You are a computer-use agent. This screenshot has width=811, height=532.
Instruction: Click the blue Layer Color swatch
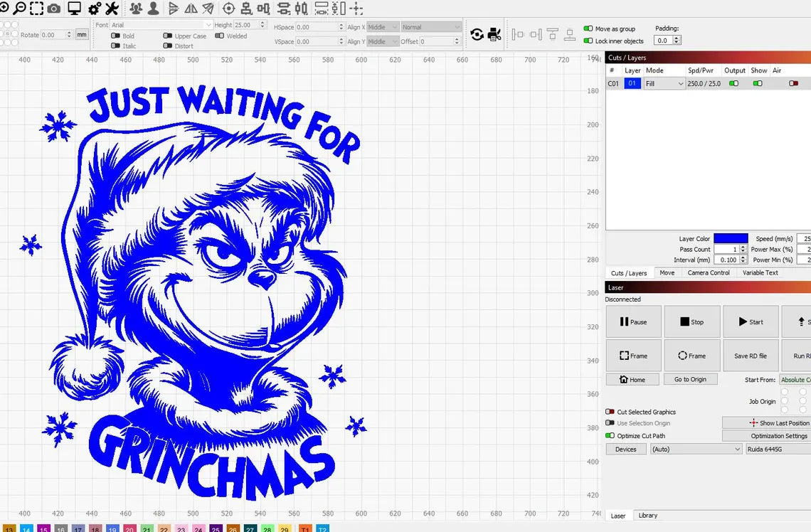coord(731,239)
